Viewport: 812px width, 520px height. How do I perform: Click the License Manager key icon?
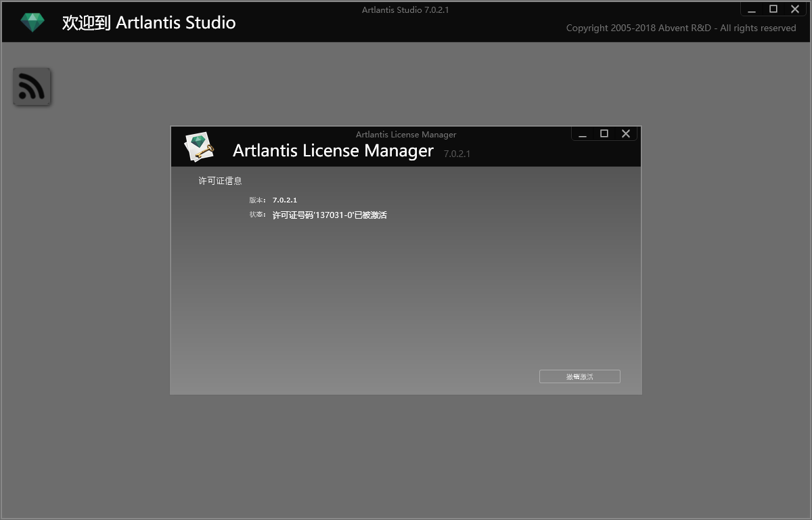[198, 146]
